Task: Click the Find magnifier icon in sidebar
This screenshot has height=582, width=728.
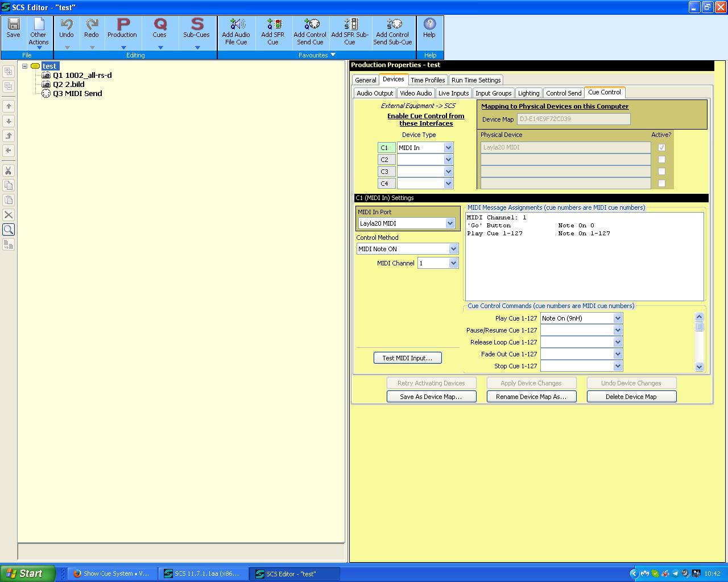Action: click(x=9, y=230)
